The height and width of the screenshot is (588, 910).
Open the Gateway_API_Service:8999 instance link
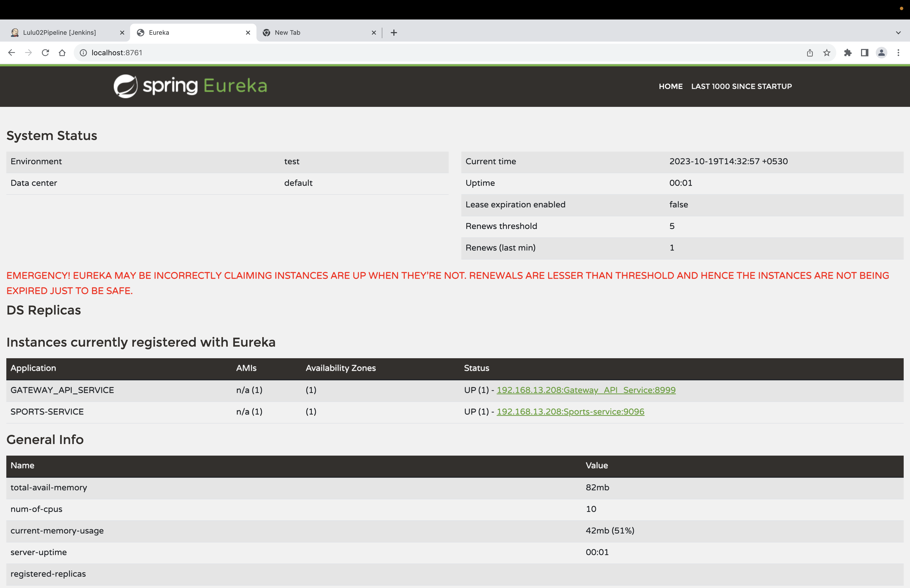click(586, 390)
